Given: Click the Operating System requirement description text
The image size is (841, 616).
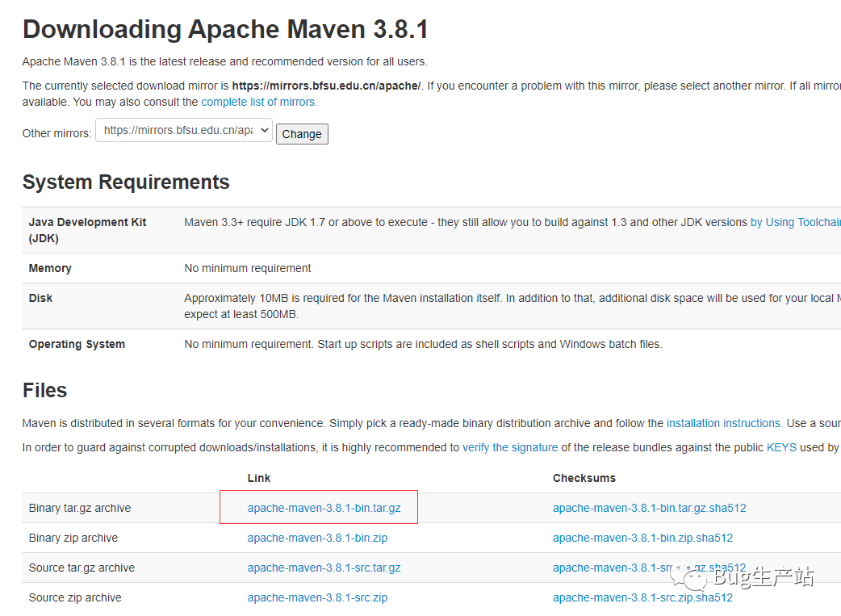Looking at the screenshot, I should (x=423, y=345).
